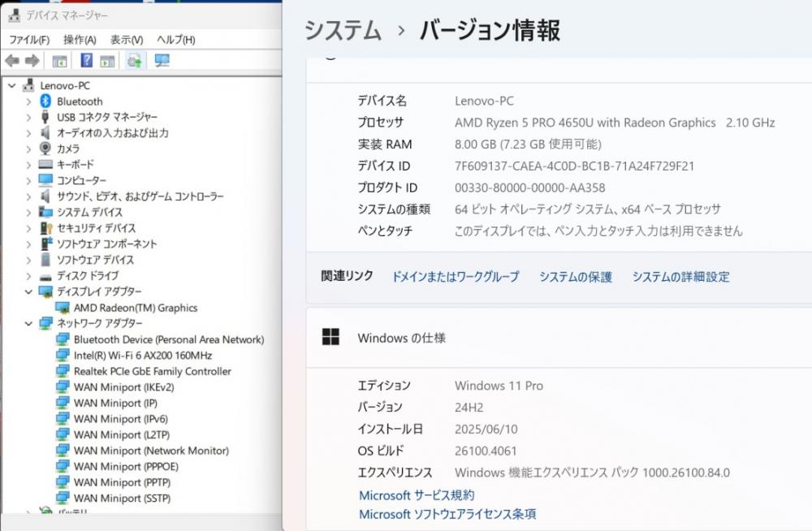Select the AMD Radeon(TM) Graphics device
The height and width of the screenshot is (531, 812).
tap(135, 308)
